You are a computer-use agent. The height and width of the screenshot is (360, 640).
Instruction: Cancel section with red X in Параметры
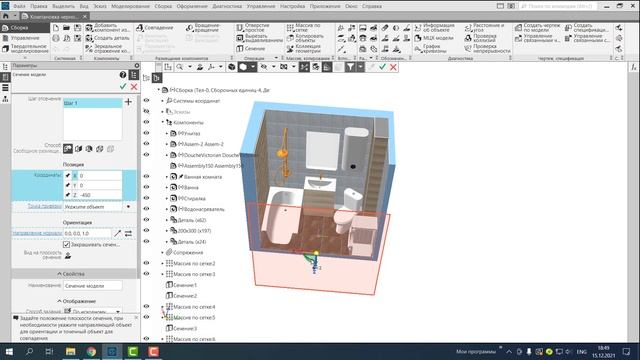(134, 87)
